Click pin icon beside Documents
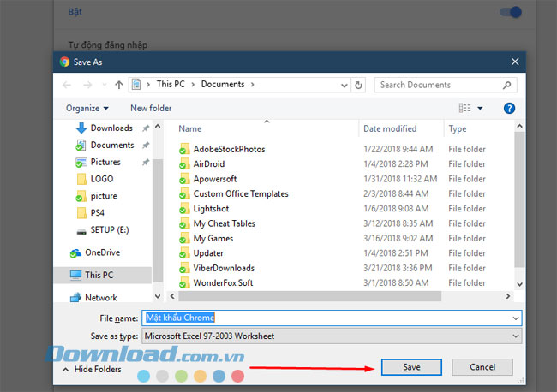The image size is (557, 392). click(x=146, y=146)
